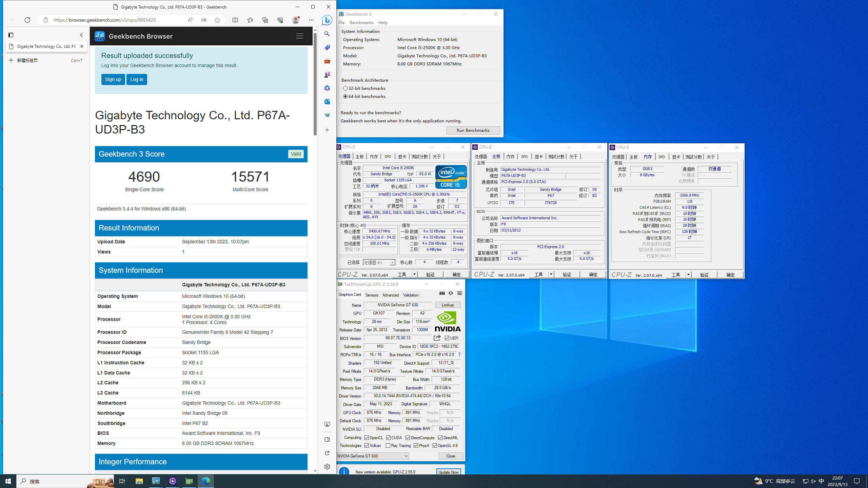
Task: Click the Log in button
Action: click(137, 79)
